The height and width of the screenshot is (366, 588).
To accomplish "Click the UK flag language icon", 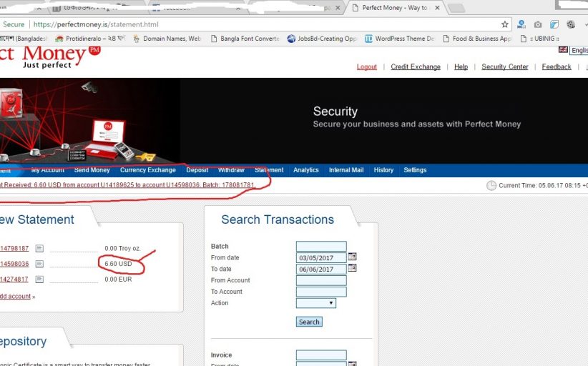I will click(x=564, y=50).
